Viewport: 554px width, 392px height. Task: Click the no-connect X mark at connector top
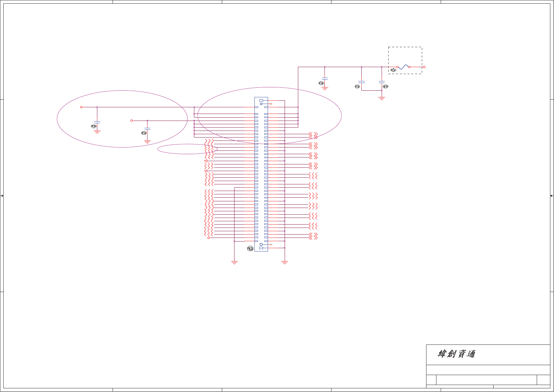pos(271,104)
